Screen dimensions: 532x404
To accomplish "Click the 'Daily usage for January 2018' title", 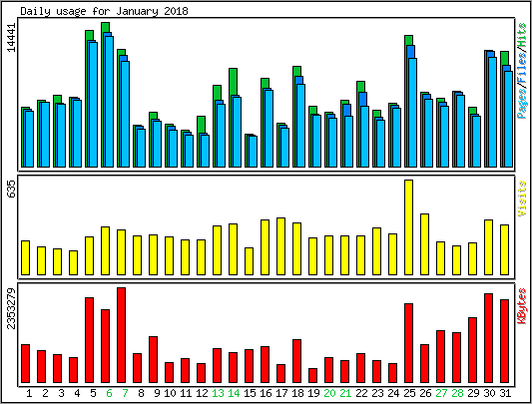I will click(x=104, y=11).
